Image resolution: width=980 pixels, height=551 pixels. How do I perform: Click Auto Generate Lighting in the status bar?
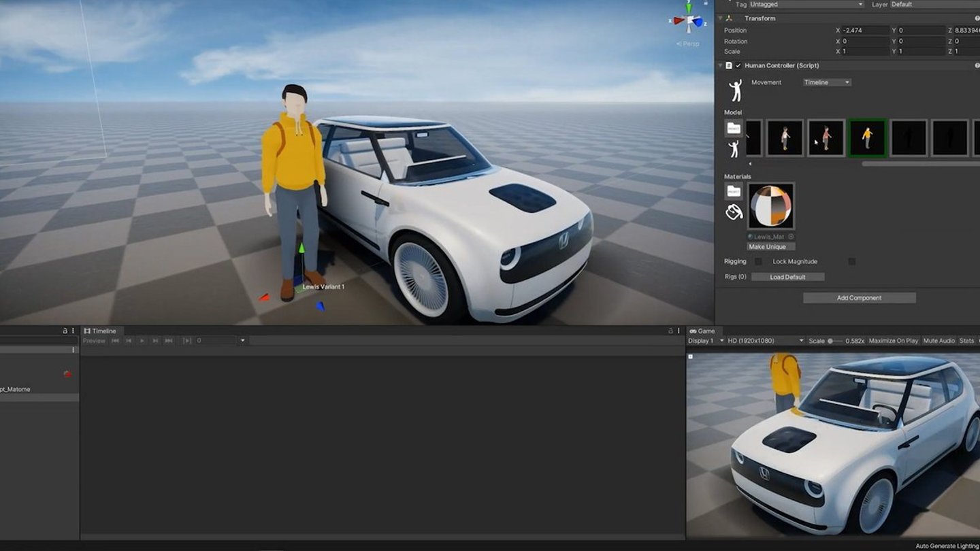click(x=947, y=546)
